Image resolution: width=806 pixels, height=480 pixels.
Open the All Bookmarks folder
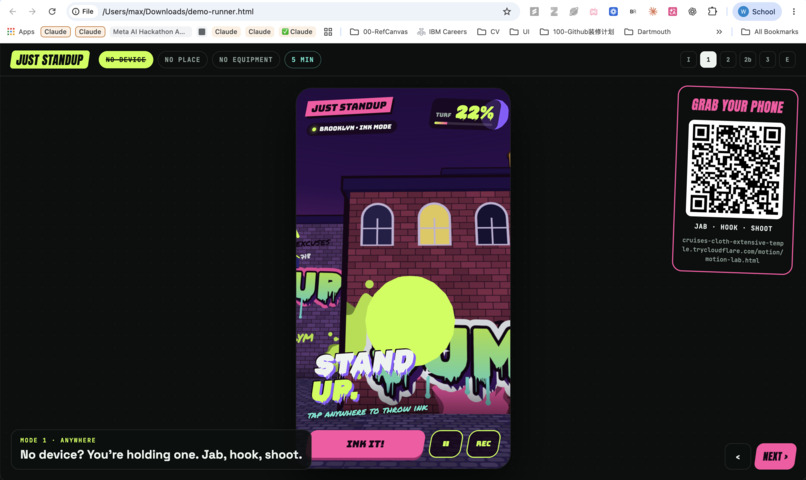[x=770, y=31]
